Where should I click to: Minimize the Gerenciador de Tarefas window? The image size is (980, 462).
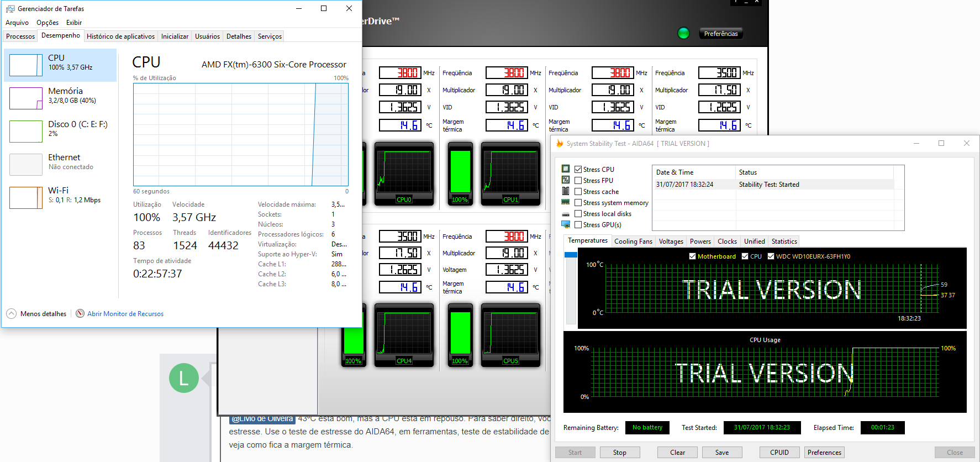(x=299, y=9)
